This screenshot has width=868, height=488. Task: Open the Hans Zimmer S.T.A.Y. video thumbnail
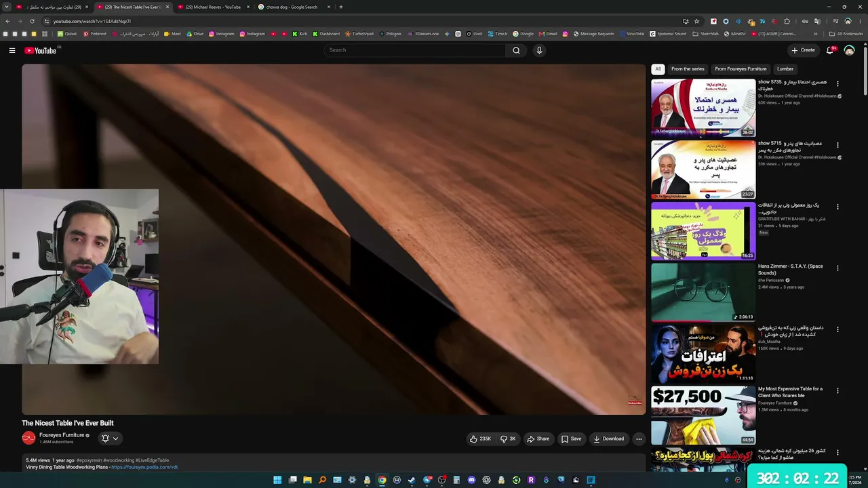703,292
